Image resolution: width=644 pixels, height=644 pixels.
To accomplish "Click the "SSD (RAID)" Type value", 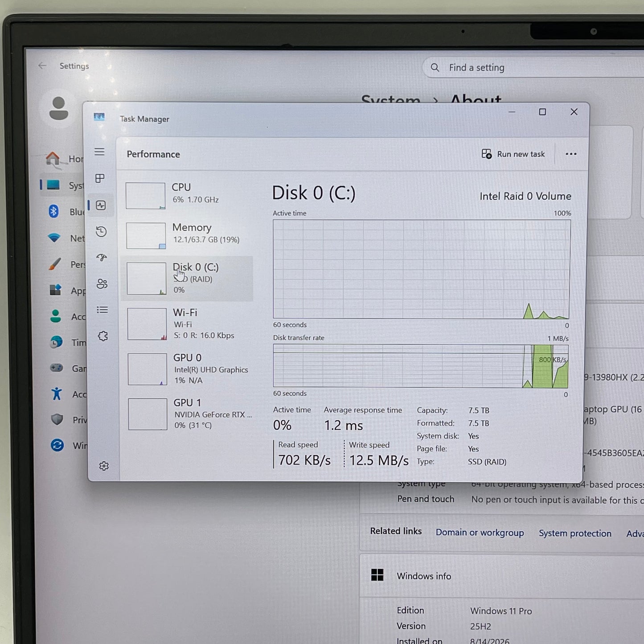I will [x=487, y=462].
